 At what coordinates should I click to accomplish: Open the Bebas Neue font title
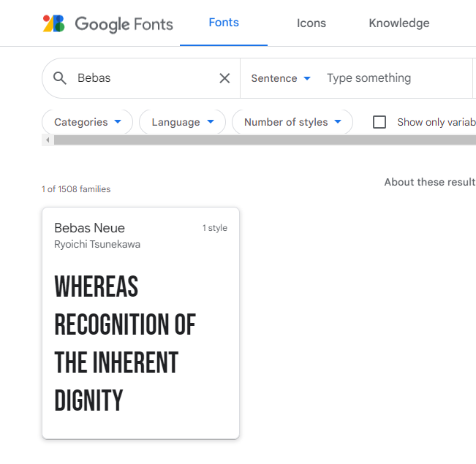(89, 228)
